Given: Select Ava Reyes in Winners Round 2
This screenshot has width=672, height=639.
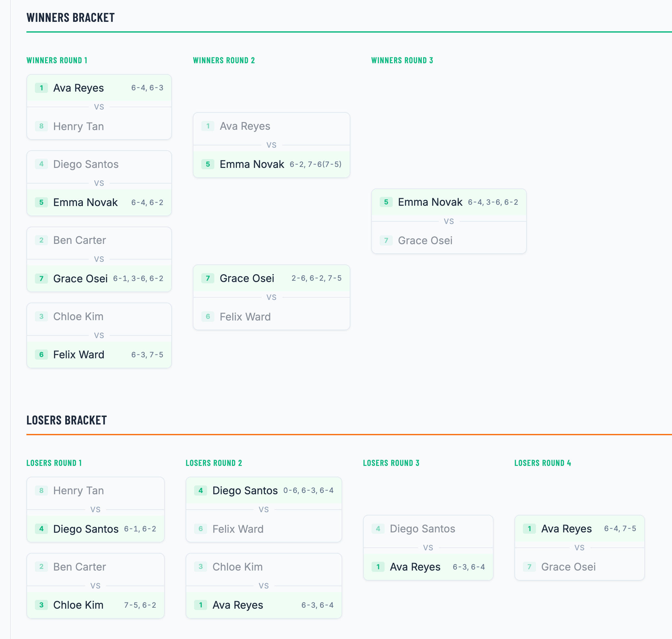Looking at the screenshot, I should click(x=272, y=126).
